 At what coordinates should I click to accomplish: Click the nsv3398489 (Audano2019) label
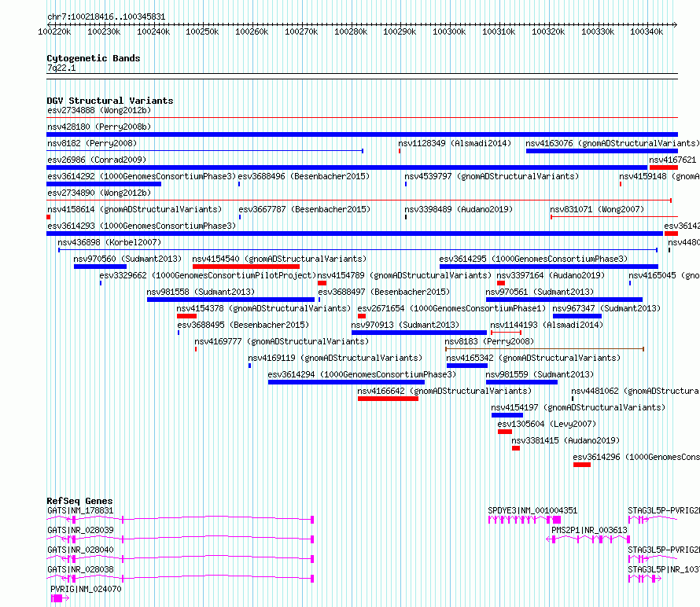[459, 209]
